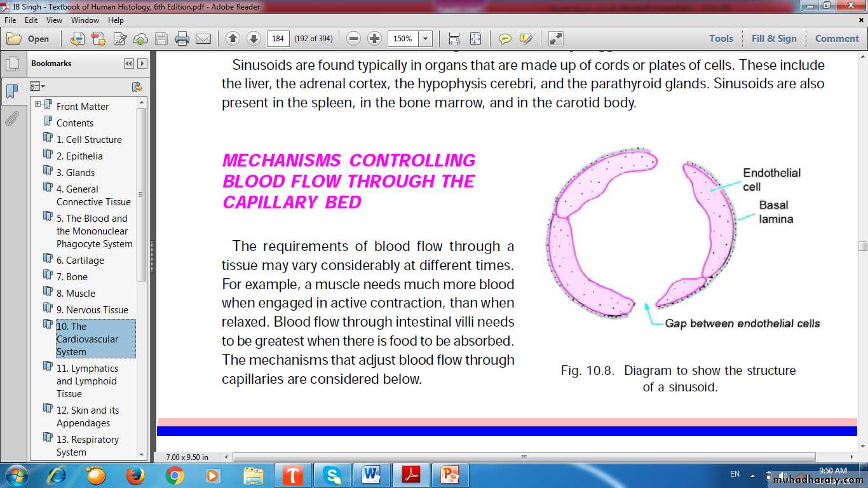Image resolution: width=868 pixels, height=488 pixels.
Task: Open the zoom percentage dropdown
Action: (426, 39)
